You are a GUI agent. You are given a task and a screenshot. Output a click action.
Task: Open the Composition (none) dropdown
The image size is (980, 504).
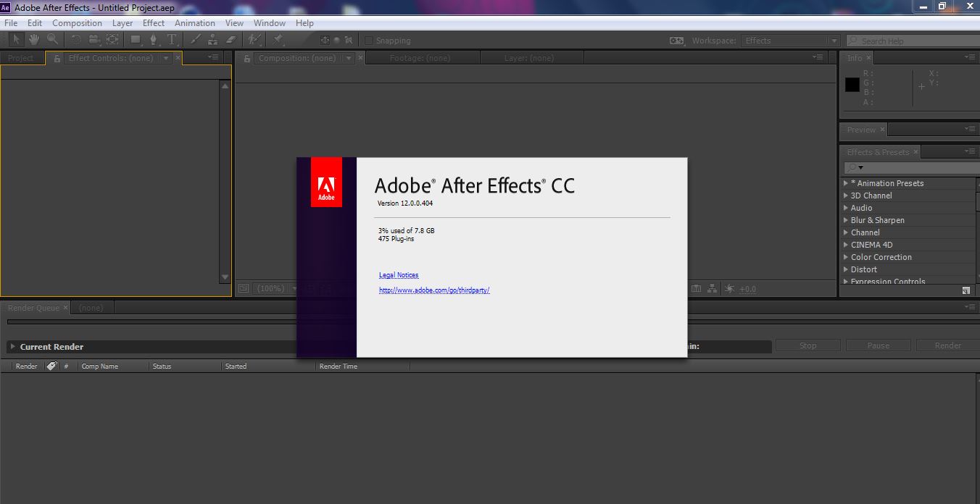click(349, 58)
